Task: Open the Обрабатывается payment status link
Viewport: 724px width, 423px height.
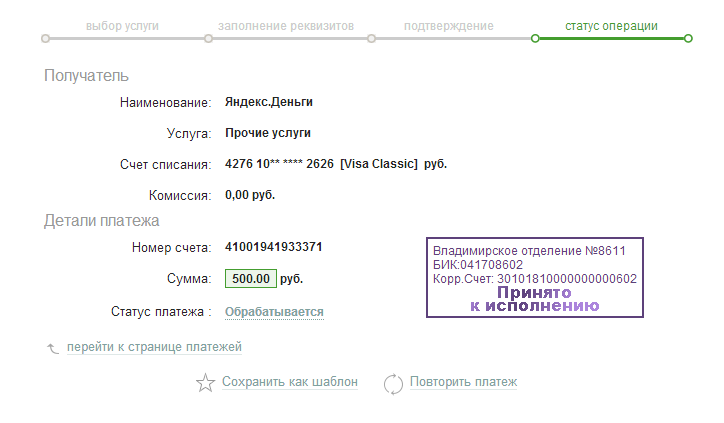Action: click(x=274, y=312)
